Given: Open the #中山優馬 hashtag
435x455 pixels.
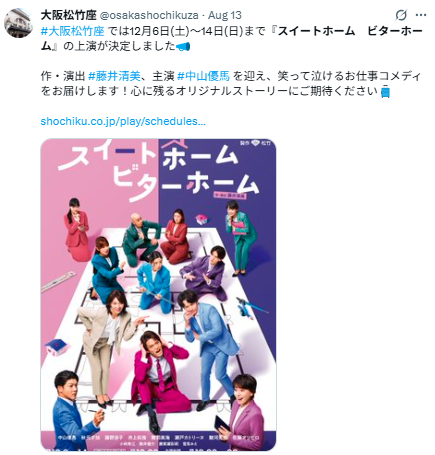Looking at the screenshot, I should click(x=203, y=76).
